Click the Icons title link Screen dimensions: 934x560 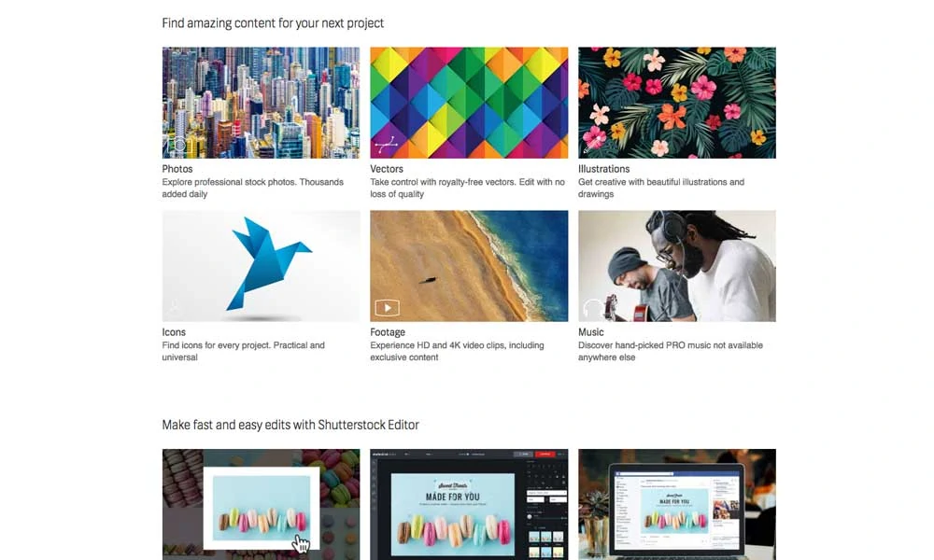click(174, 332)
